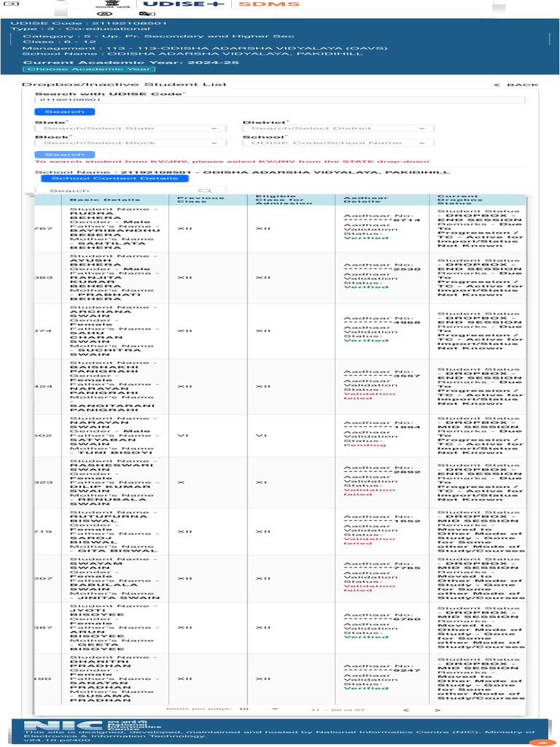The image size is (560, 747).
Task: Click the Eligible Class for Admission header
Action: (x=284, y=200)
